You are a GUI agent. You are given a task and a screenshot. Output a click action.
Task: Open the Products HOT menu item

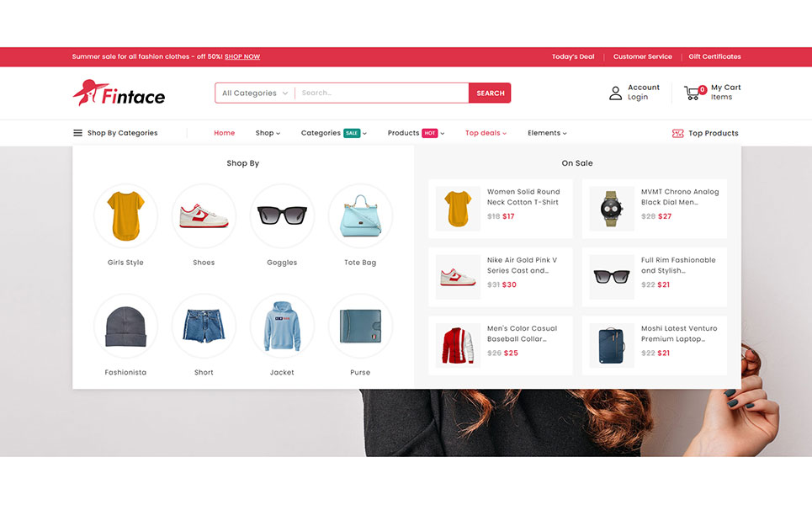click(416, 133)
